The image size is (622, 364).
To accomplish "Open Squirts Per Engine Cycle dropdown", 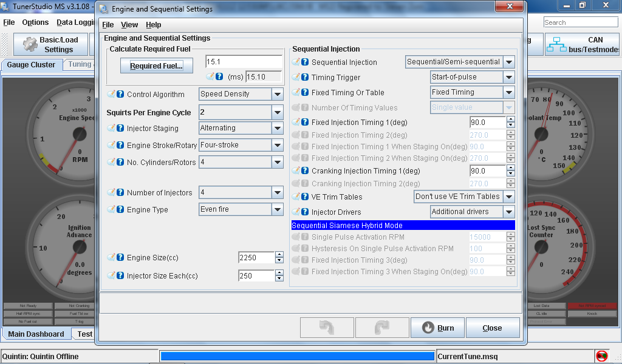I will tap(277, 112).
